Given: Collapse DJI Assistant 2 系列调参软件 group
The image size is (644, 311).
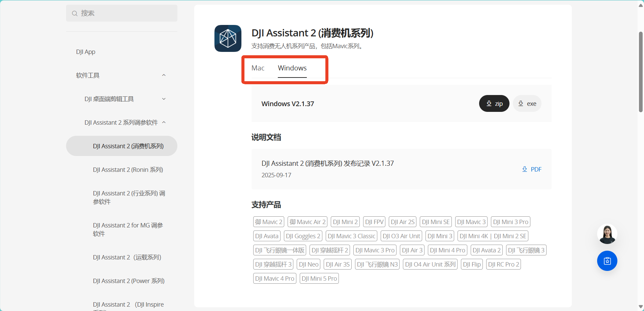Looking at the screenshot, I should click(x=164, y=123).
